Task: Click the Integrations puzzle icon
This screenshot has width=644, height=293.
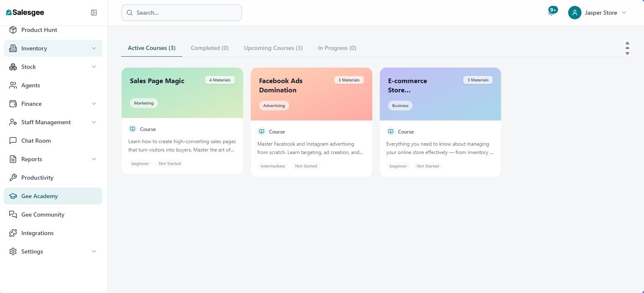Action: (13, 233)
